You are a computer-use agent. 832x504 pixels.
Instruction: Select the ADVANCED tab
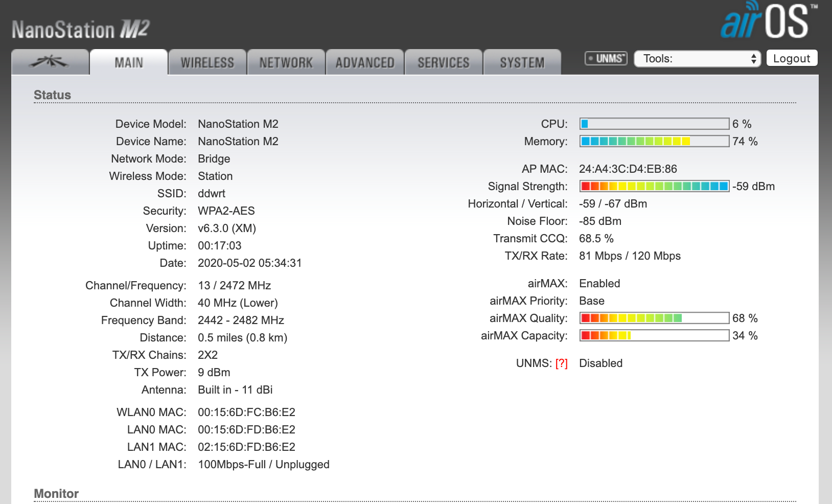point(364,63)
